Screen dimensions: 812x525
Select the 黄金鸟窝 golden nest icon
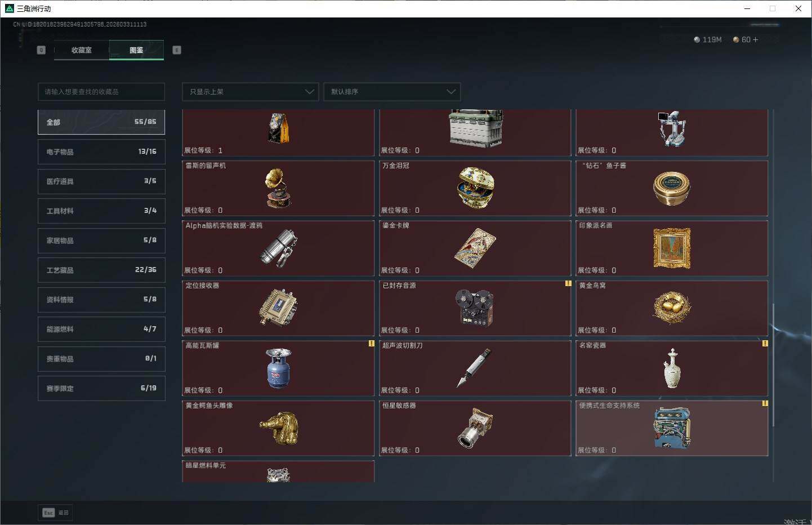[x=672, y=308]
